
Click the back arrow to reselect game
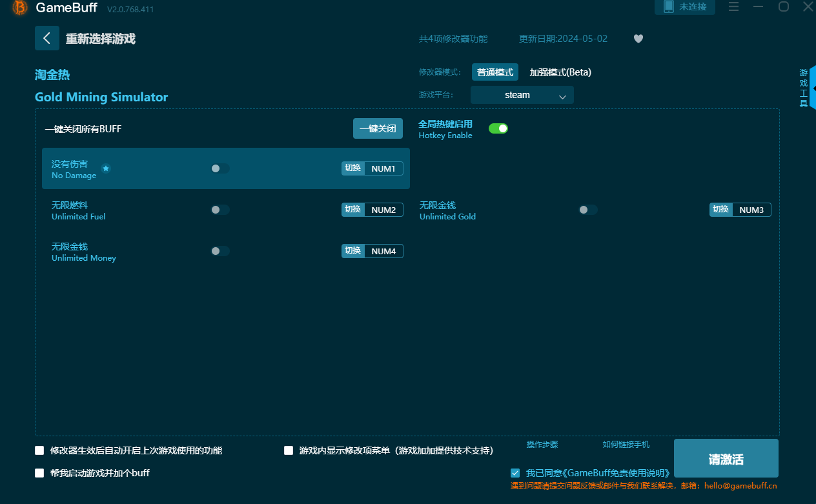coord(47,38)
